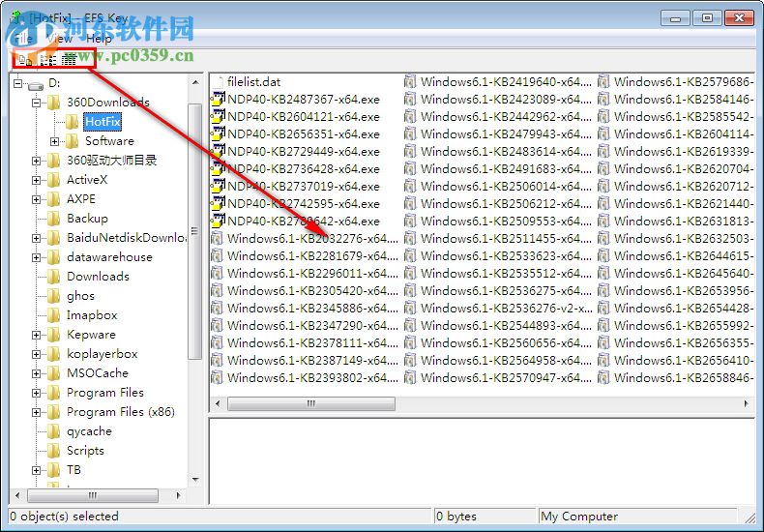
Task: Open the File menu
Action: 23,39
